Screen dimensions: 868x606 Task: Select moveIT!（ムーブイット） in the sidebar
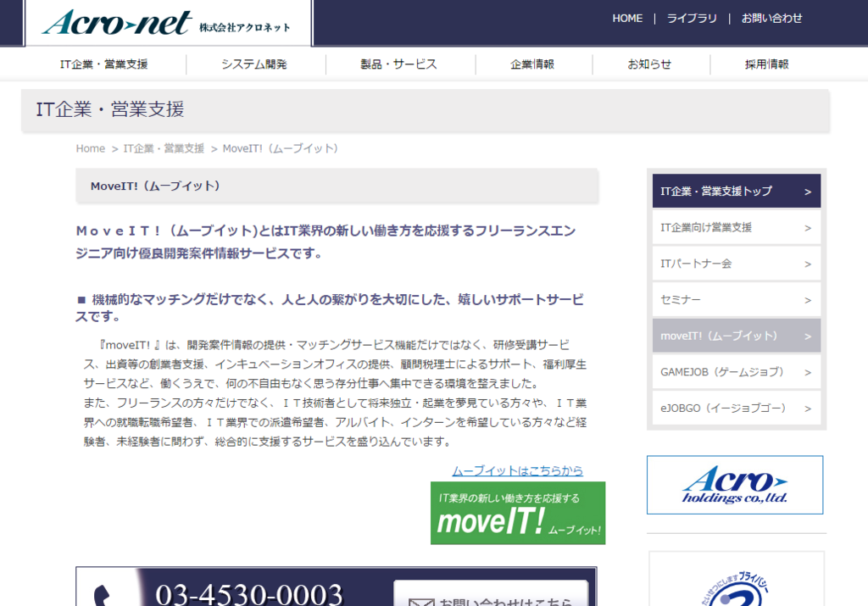(x=737, y=336)
